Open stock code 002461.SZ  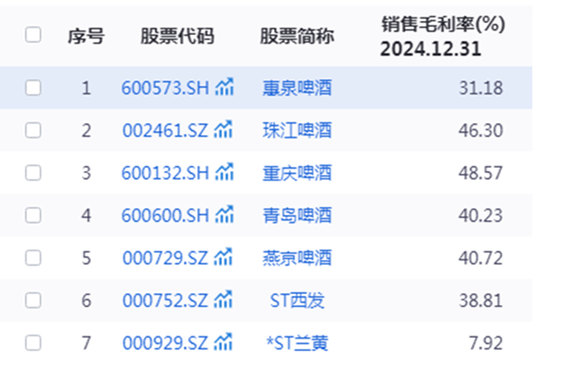165,130
